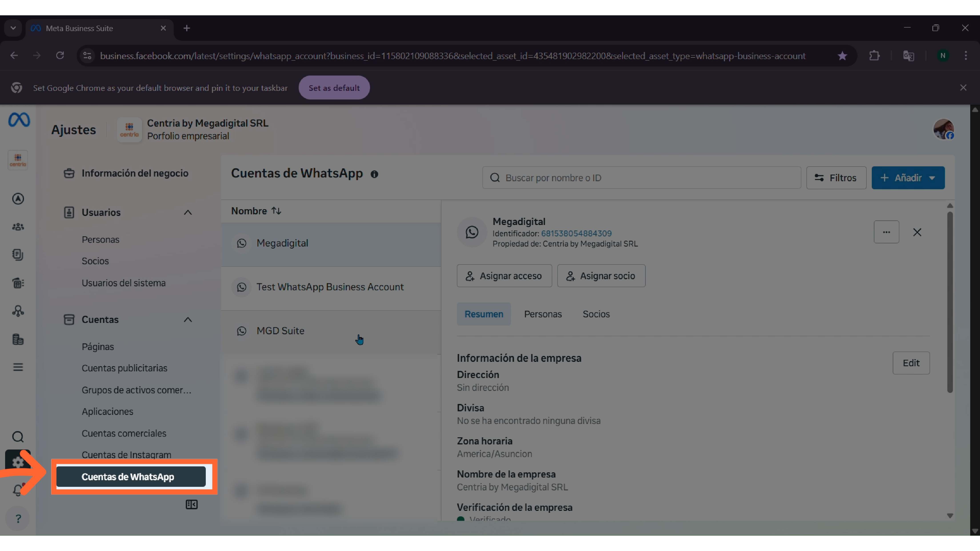Toggle the bookmark star in address bar

[842, 56]
